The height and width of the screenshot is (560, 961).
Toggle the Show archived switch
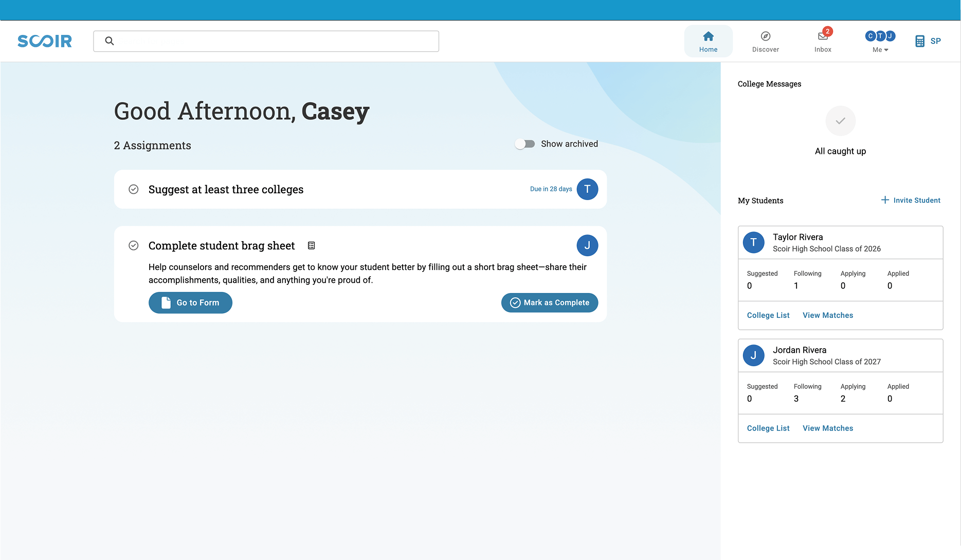(x=525, y=144)
